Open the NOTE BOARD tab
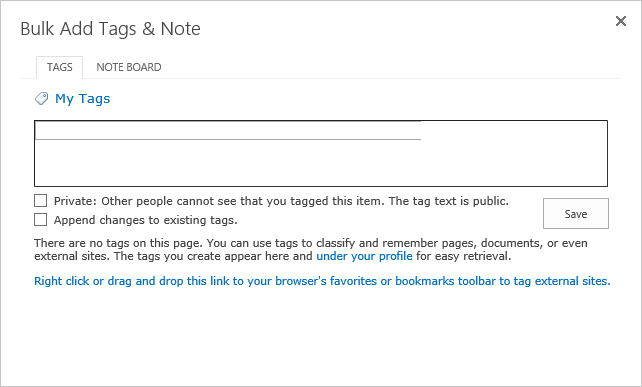The image size is (642, 387). (x=129, y=67)
